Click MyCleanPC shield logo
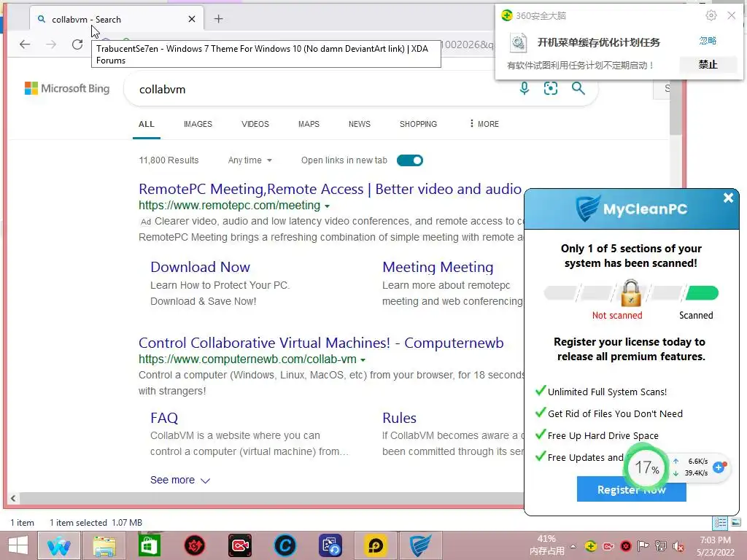 (x=587, y=209)
